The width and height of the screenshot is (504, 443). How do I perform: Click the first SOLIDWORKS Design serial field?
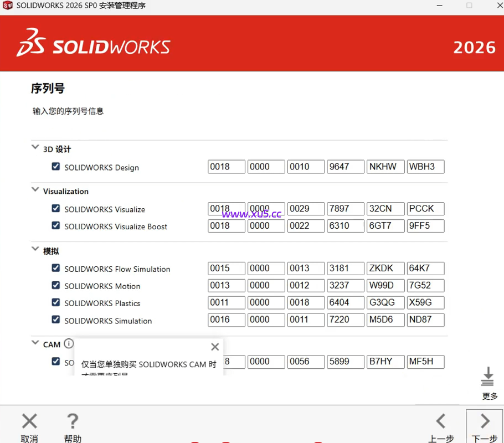coord(226,166)
